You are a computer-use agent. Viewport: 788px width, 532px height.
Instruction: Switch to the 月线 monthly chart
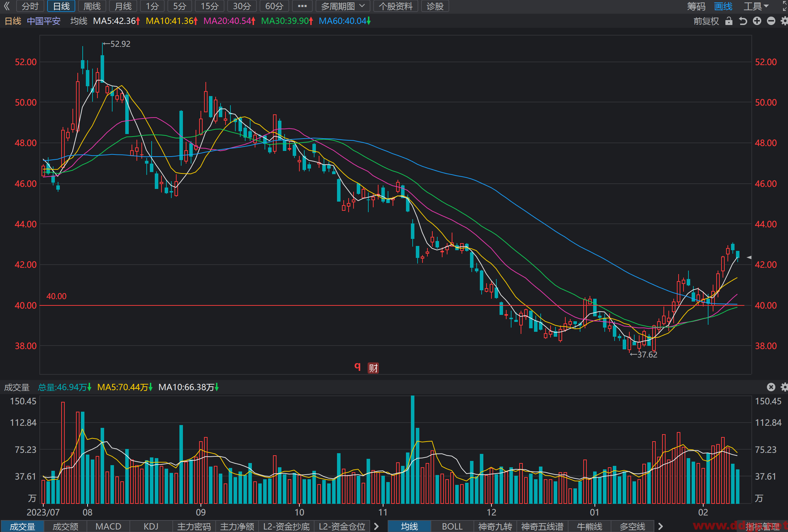[x=123, y=6]
